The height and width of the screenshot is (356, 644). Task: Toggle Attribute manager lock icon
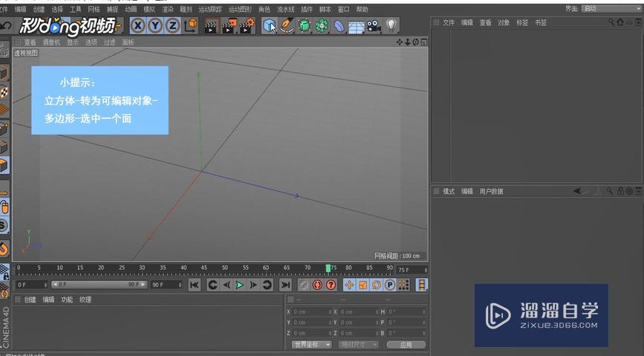pyautogui.click(x=620, y=191)
